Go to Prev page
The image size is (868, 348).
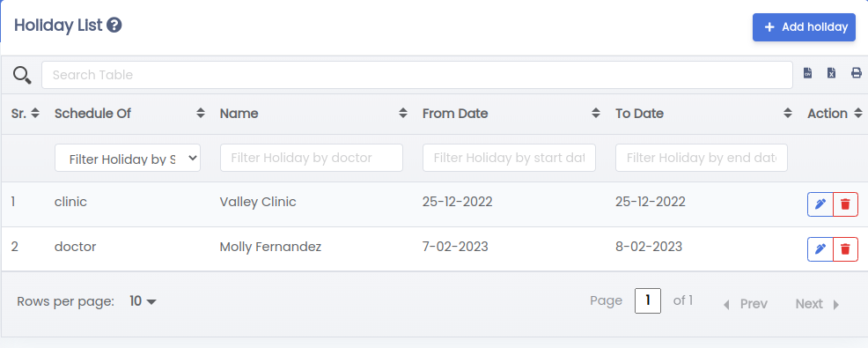point(746,304)
